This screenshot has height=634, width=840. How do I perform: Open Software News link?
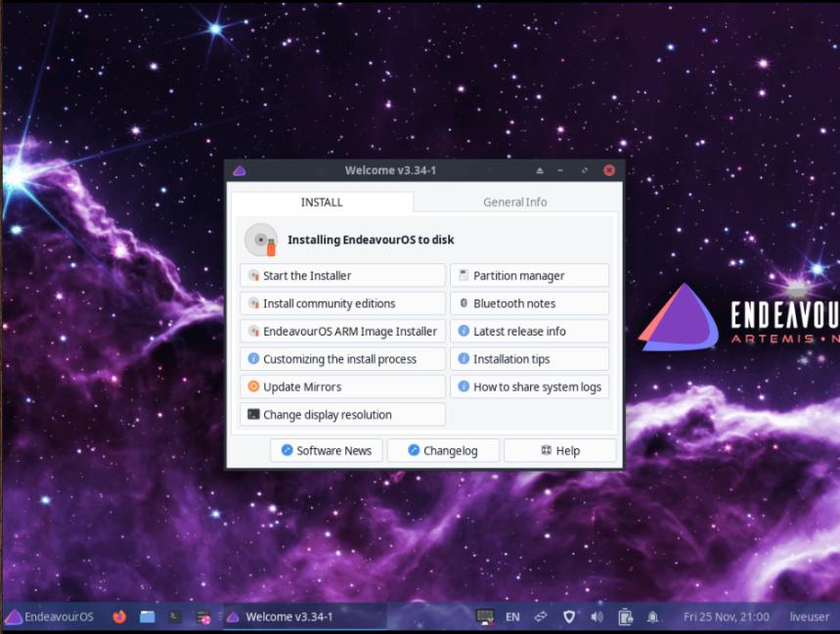327,451
